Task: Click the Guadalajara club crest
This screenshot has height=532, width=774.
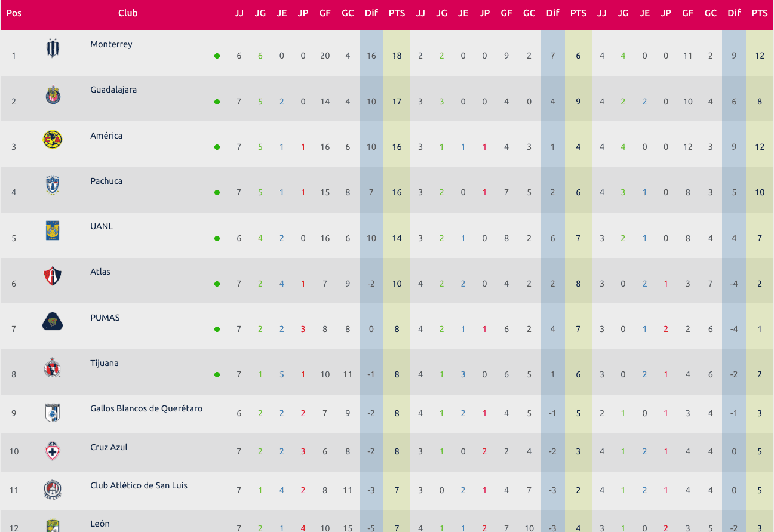Action: (x=53, y=94)
